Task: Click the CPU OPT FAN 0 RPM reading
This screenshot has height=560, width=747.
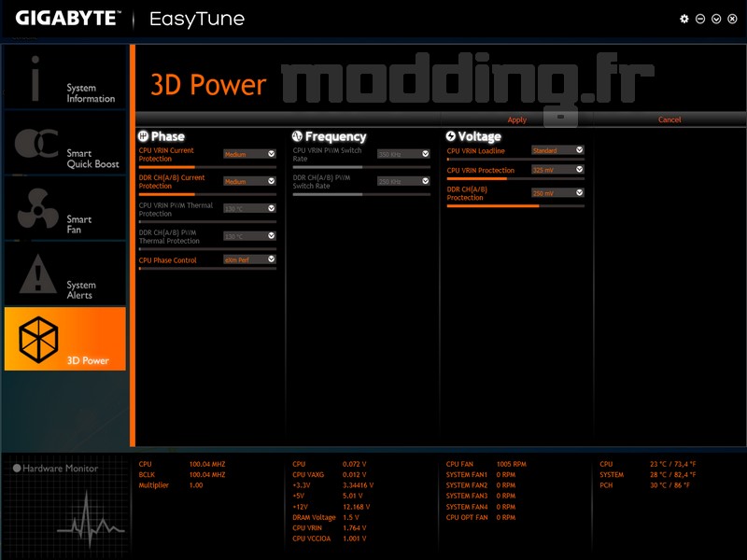Action: click(x=481, y=517)
